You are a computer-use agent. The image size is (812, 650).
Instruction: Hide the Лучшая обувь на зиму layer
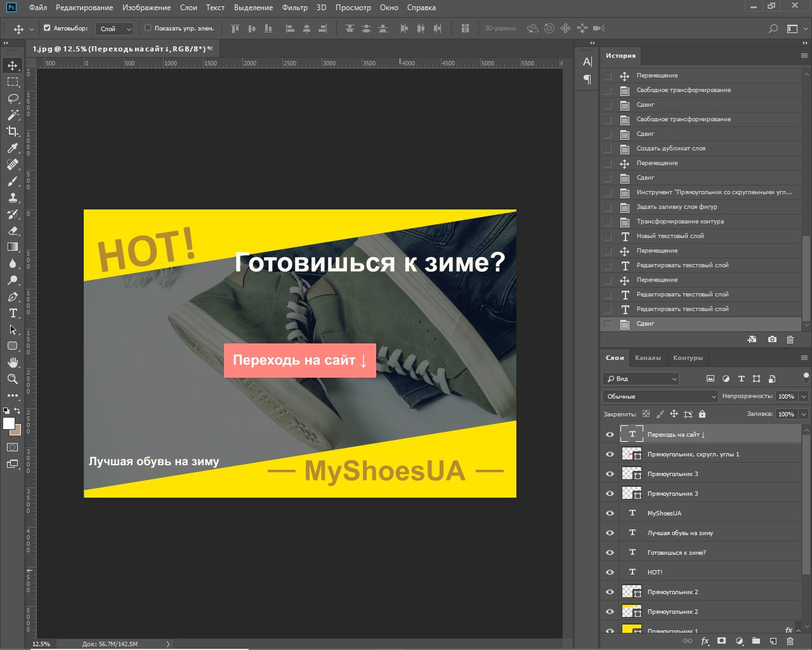pyautogui.click(x=610, y=533)
